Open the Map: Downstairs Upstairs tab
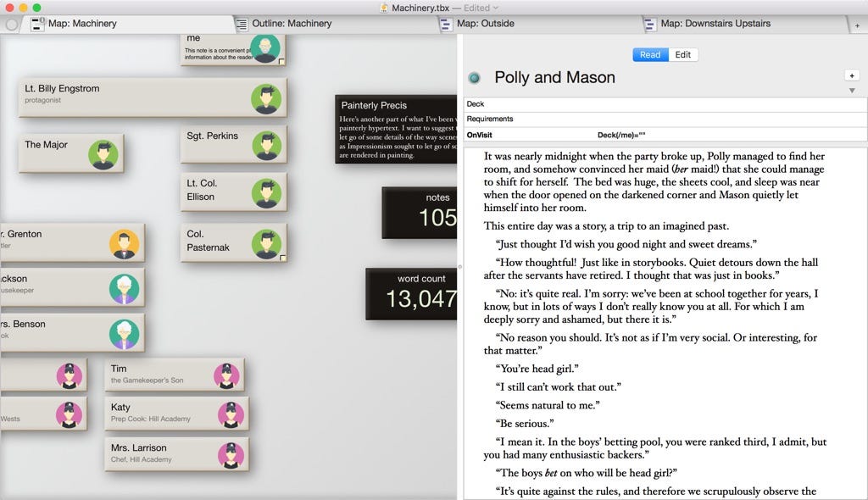Viewport: 868px width, 500px height. [715, 24]
